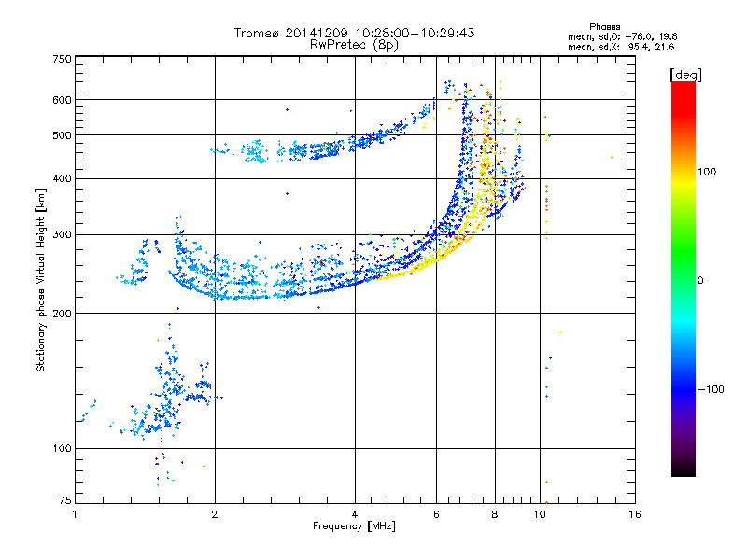Viewport: 747px width, 560px height.
Task: Click the x-axis '4' tick label
Action: coord(355,514)
